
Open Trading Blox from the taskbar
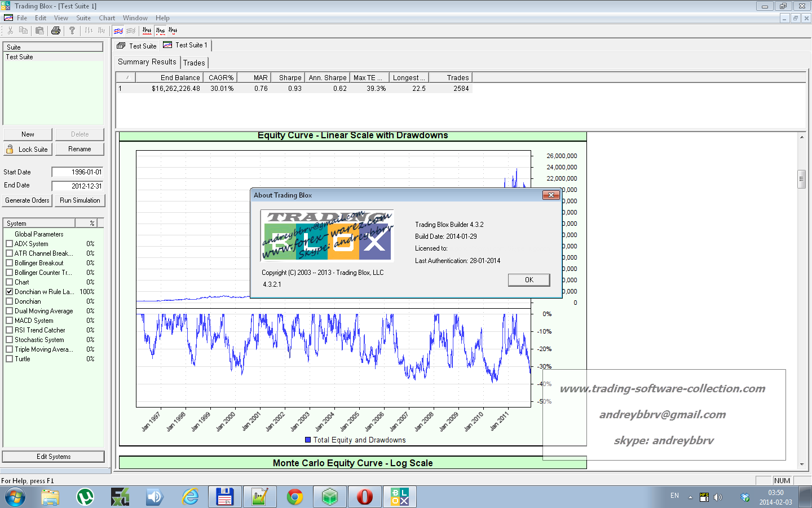click(400, 497)
